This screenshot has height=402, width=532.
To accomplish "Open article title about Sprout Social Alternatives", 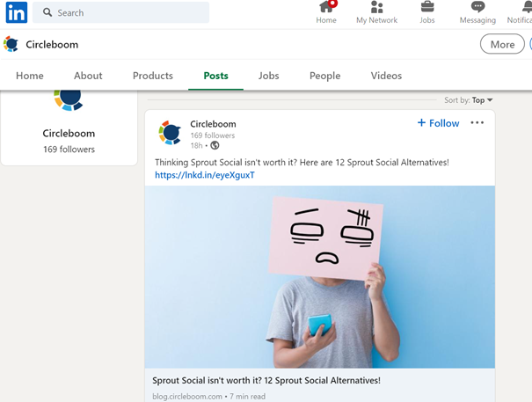I will [266, 381].
